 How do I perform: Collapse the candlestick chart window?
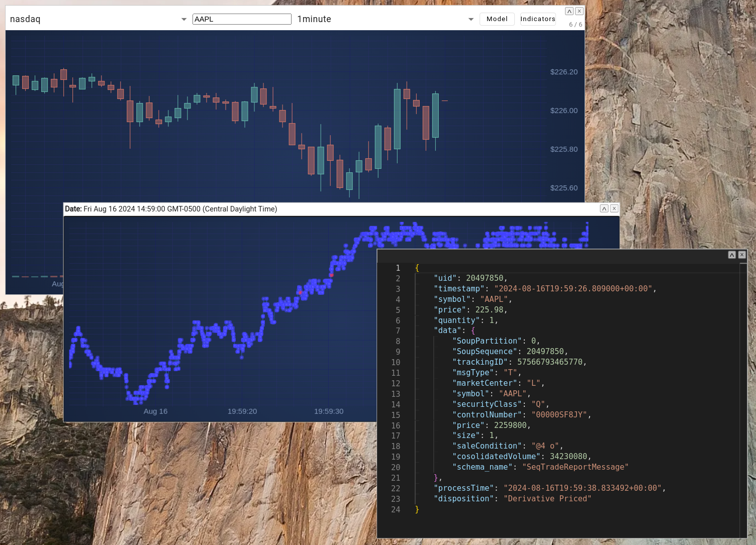[x=569, y=11]
